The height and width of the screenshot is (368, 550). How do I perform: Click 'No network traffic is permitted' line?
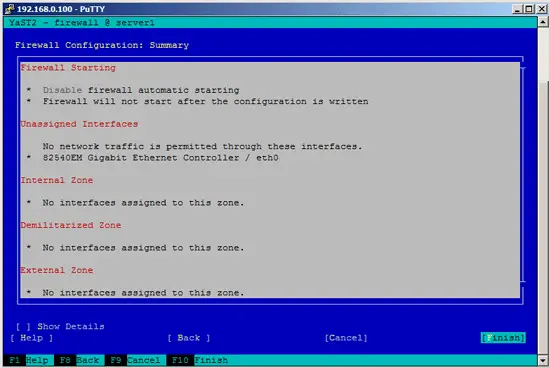202,146
